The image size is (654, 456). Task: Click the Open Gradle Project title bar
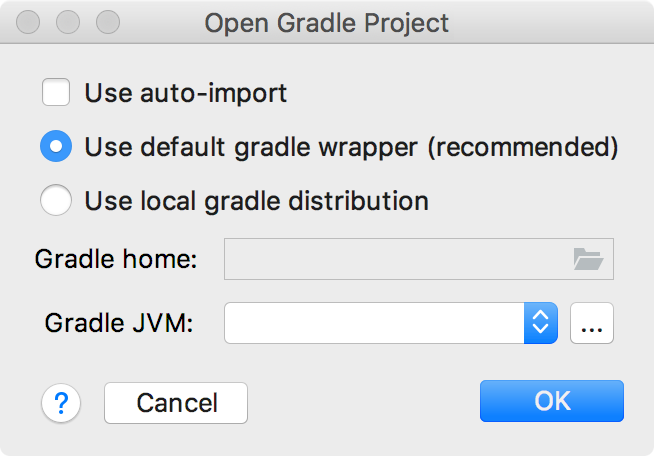(327, 22)
